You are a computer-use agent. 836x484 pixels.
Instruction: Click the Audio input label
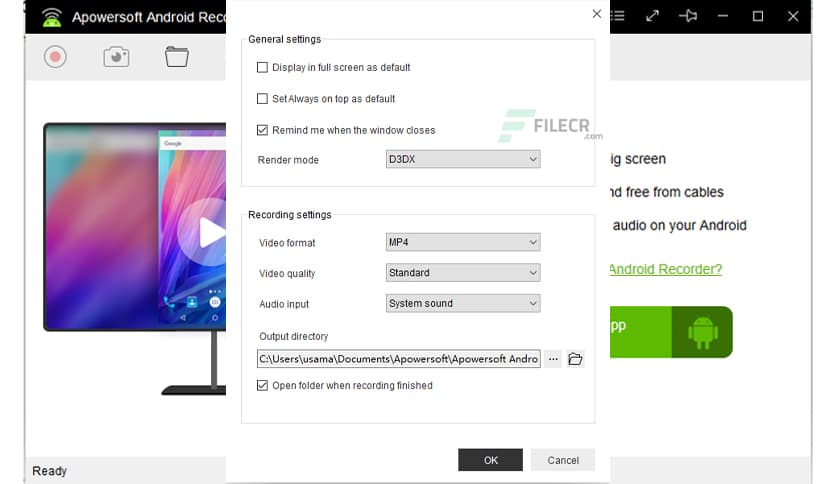pyautogui.click(x=284, y=304)
